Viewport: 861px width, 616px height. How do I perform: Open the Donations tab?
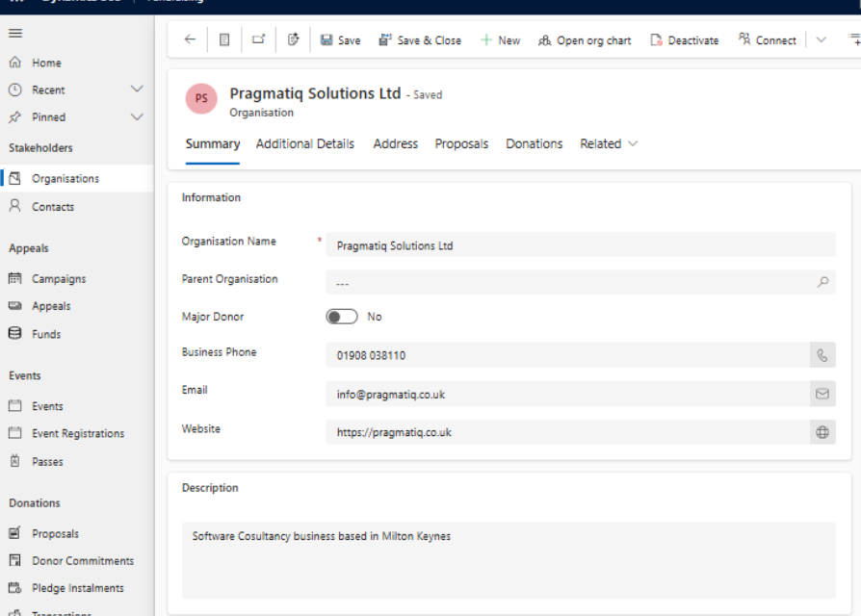[534, 143]
